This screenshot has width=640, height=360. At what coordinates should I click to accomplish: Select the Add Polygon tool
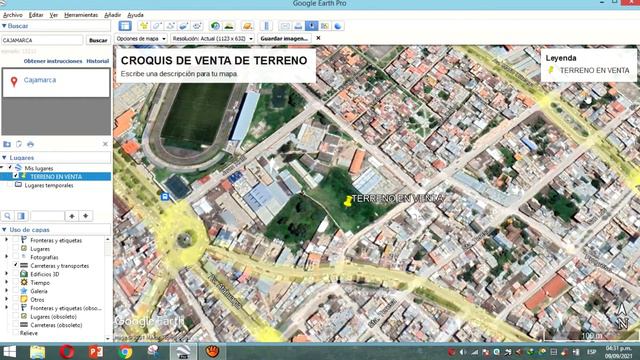coord(157,26)
